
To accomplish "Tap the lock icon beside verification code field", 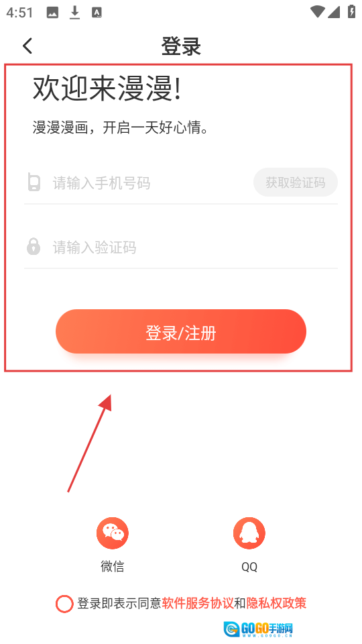I will [34, 246].
